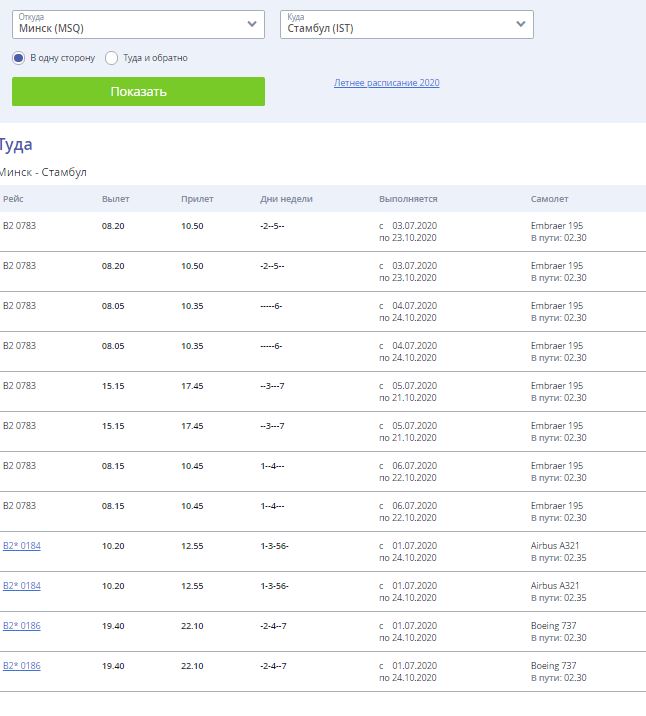The image size is (646, 716).
Task: Open the lower B2* 0186 flight link
Action: pos(21,666)
